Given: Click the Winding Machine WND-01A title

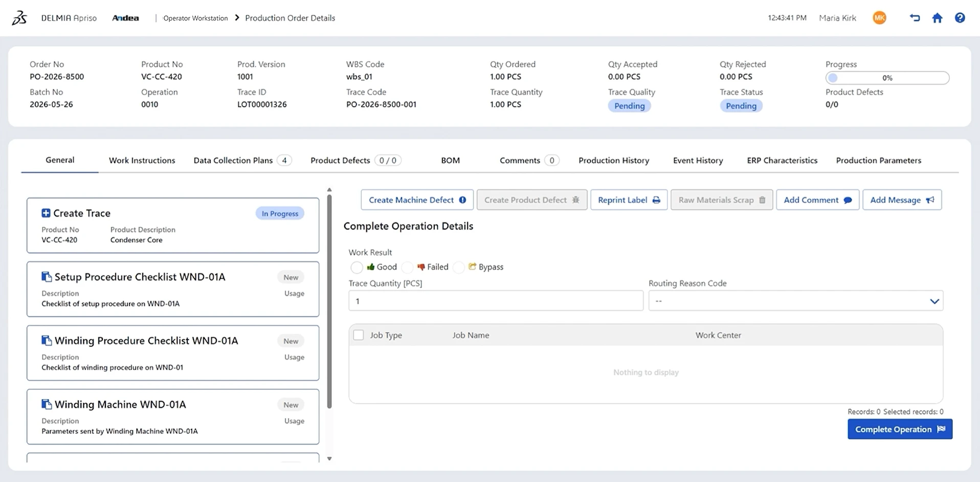Looking at the screenshot, I should (120, 404).
